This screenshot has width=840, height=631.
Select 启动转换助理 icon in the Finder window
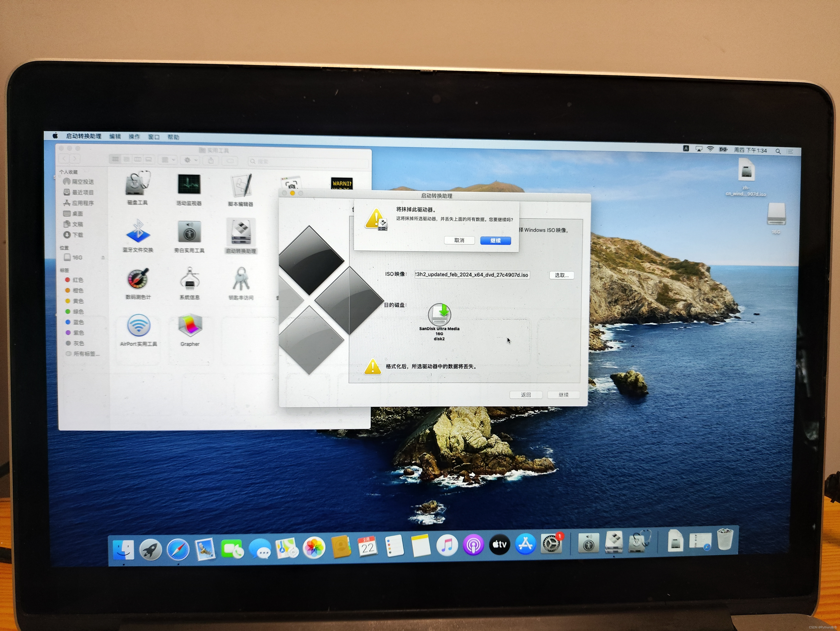[x=241, y=236]
